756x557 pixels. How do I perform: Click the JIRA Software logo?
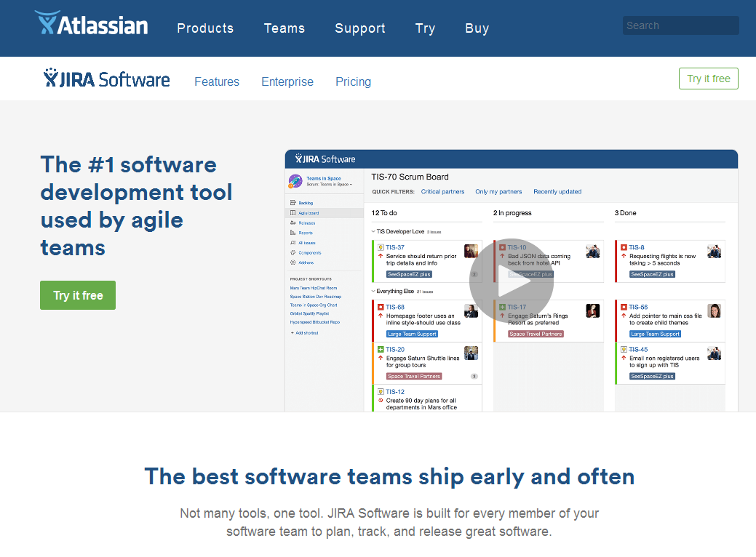coord(107,79)
